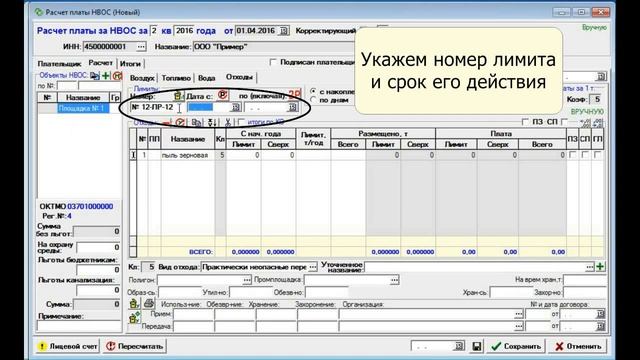The height and width of the screenshot is (360, 640).
Task: Open calendar for Прием contract date
Action: click(600, 314)
